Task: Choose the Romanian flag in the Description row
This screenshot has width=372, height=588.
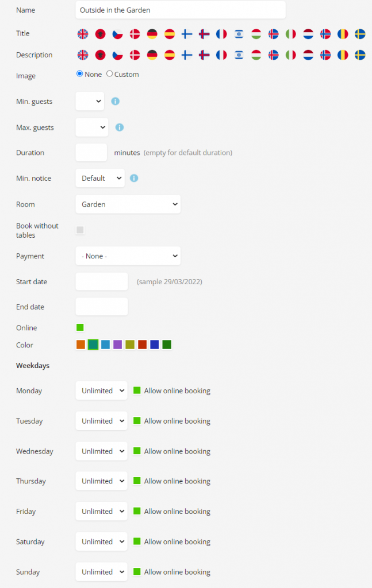Action: [x=343, y=55]
